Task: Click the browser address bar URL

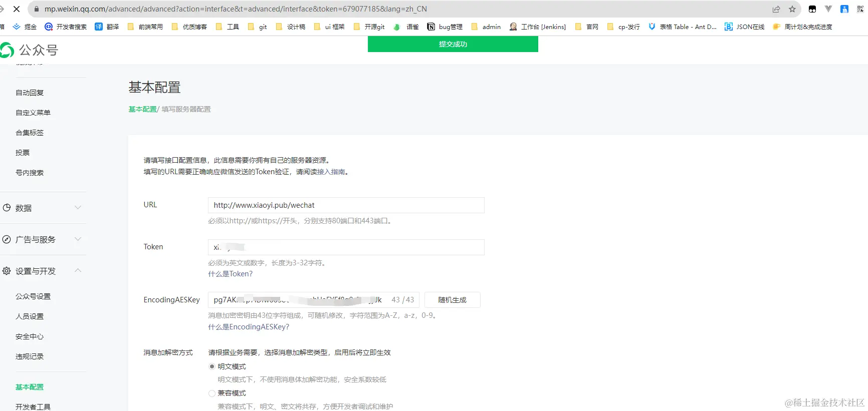Action: point(236,9)
